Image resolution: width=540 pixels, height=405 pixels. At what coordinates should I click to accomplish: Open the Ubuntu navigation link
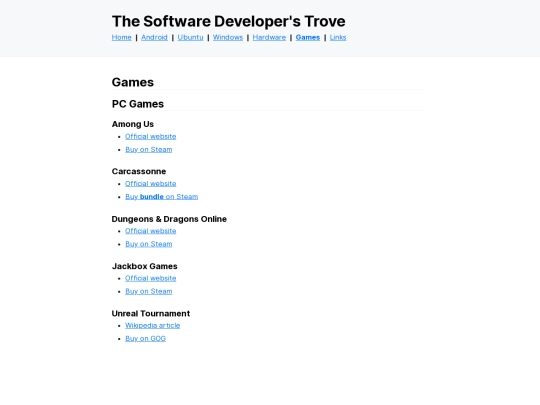[x=190, y=37]
